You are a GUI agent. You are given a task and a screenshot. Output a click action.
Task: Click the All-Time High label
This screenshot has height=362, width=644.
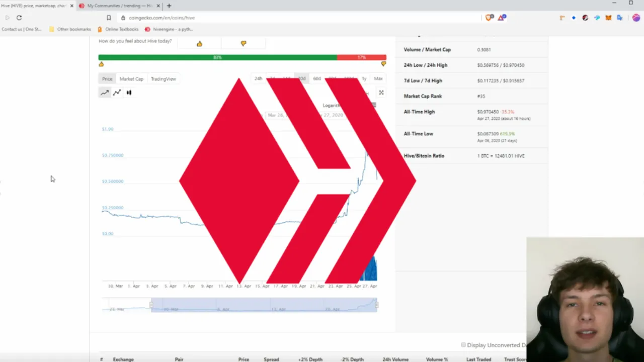coord(419,112)
